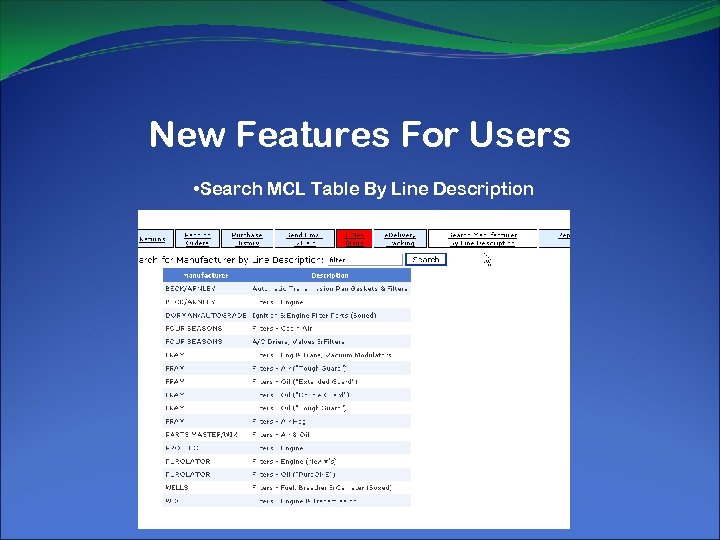Select the PARTS MASTER/WIX manufacturer cell
This screenshot has height=540, width=720.
(x=201, y=435)
